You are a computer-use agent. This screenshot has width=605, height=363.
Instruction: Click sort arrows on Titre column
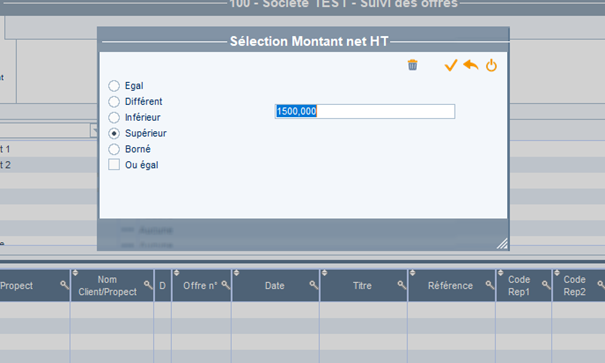(324, 273)
